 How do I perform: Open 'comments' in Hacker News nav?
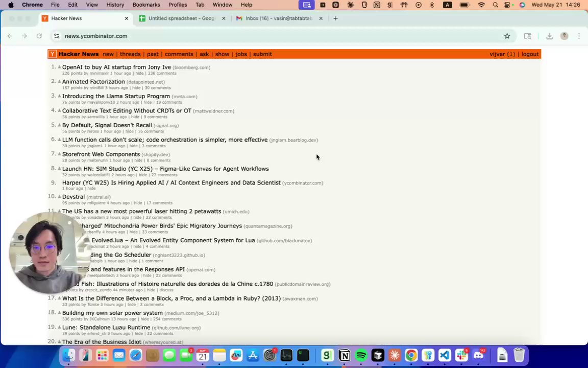point(179,54)
